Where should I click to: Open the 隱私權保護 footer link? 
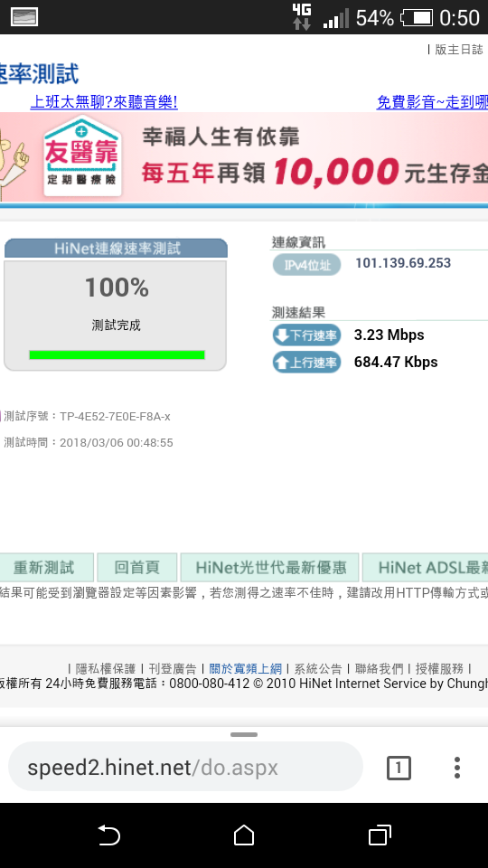point(105,669)
